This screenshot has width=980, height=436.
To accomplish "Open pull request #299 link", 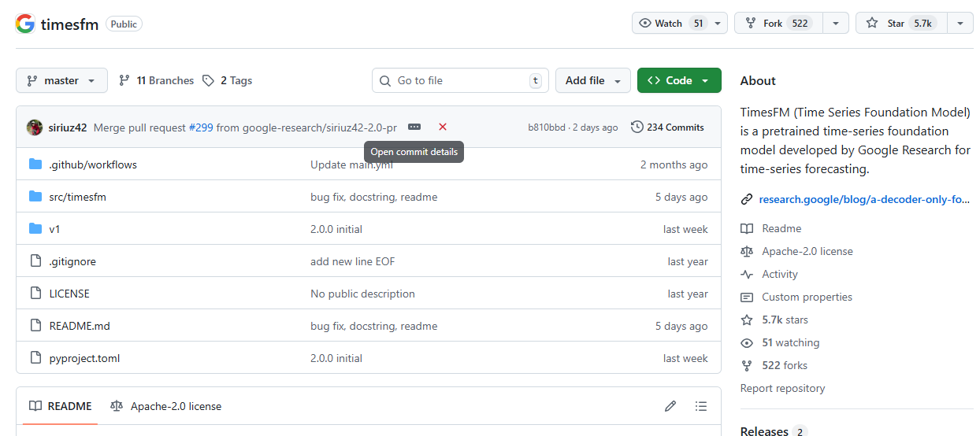I will coord(201,127).
